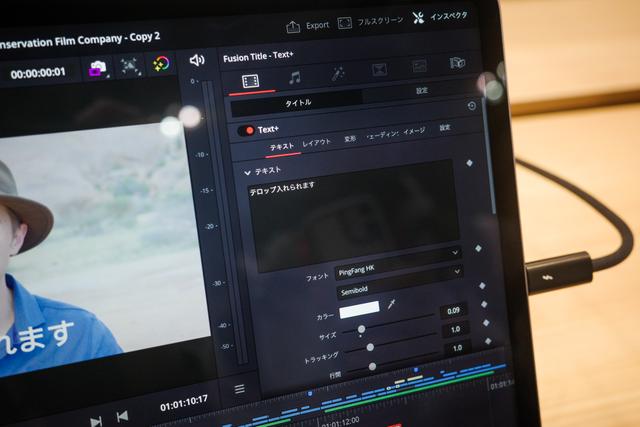Select the Video filmstrip inspector tab
640x427 pixels.
(250, 81)
